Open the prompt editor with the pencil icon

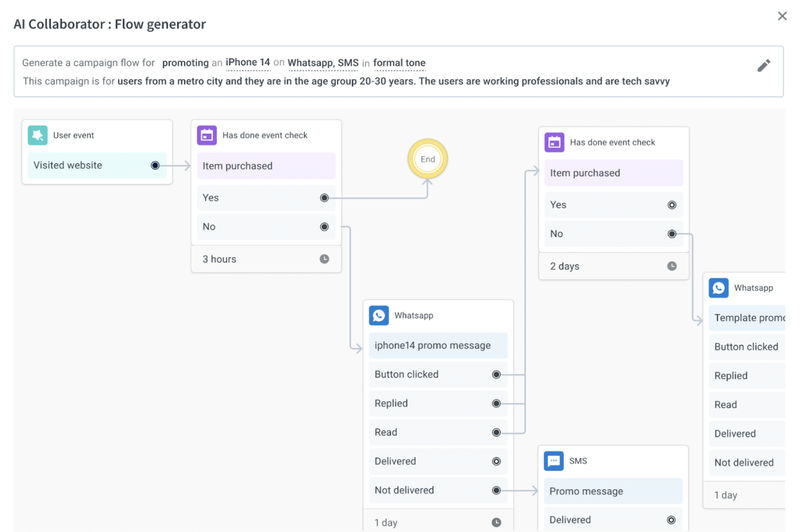[764, 65]
